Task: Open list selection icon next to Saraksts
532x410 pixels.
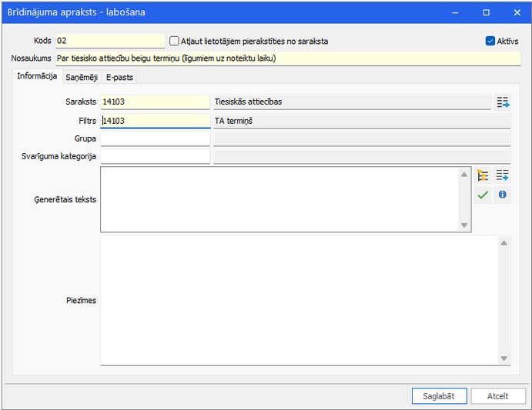Action: [503, 102]
